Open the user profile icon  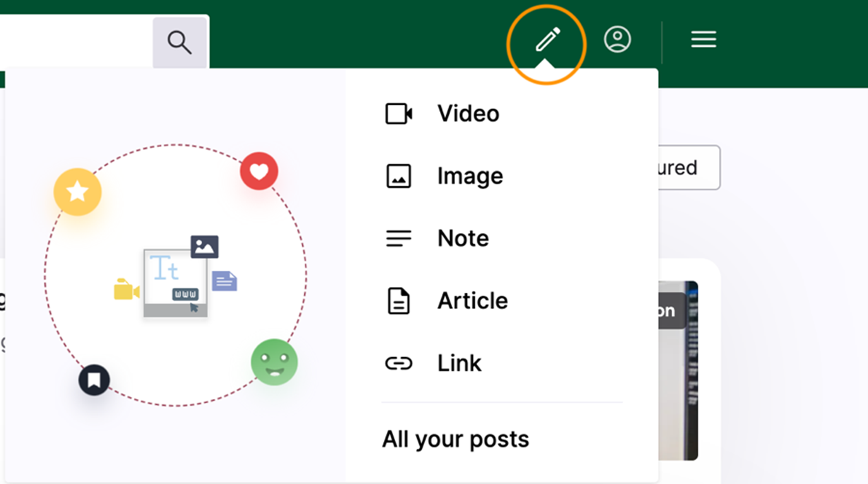pos(617,39)
